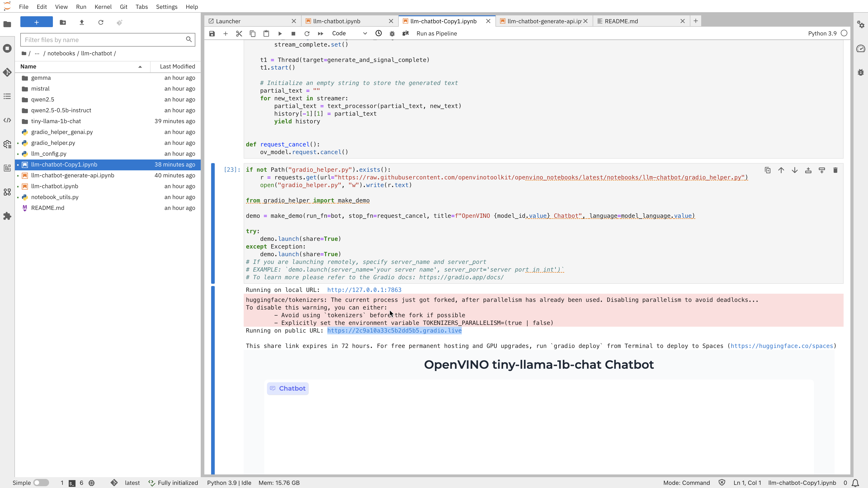Toggle Simple interface mode switch
Image resolution: width=868 pixels, height=488 pixels.
pos(41,483)
